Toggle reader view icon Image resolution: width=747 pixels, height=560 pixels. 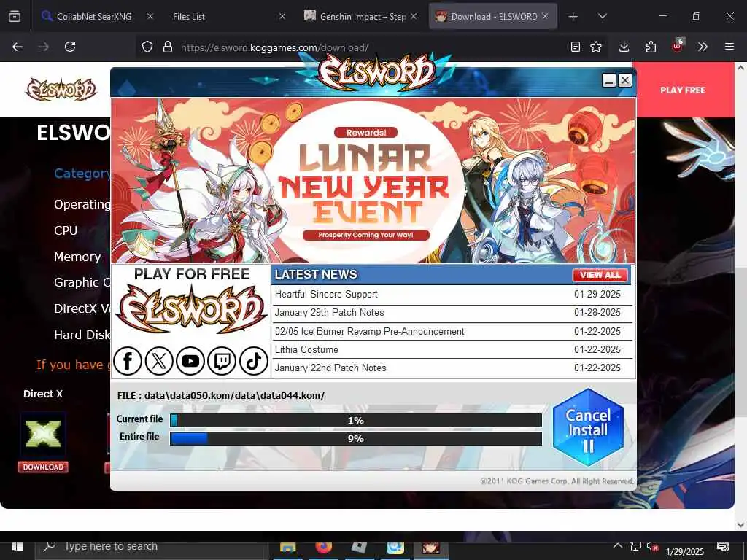pos(576,47)
